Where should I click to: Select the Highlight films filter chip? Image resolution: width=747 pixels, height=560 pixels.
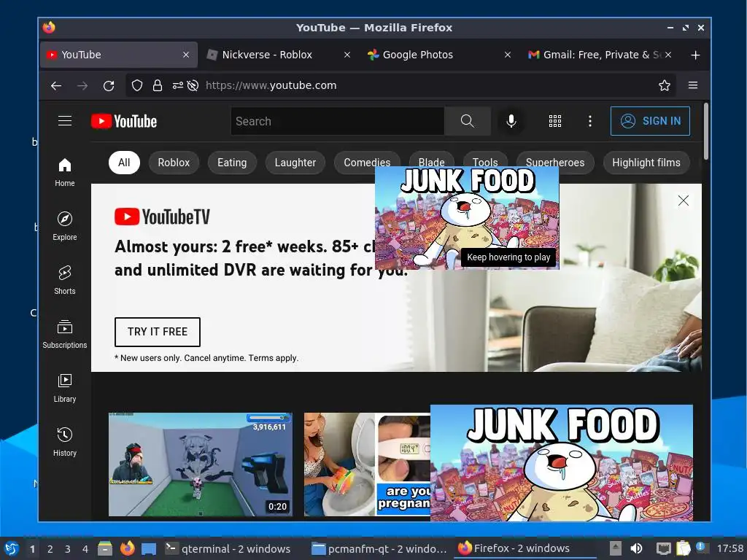click(646, 163)
